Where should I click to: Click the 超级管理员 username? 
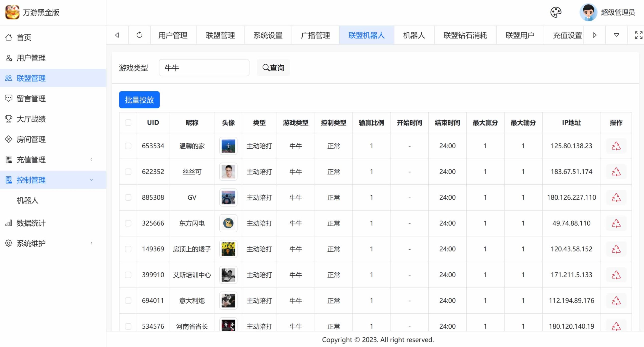pyautogui.click(x=618, y=12)
